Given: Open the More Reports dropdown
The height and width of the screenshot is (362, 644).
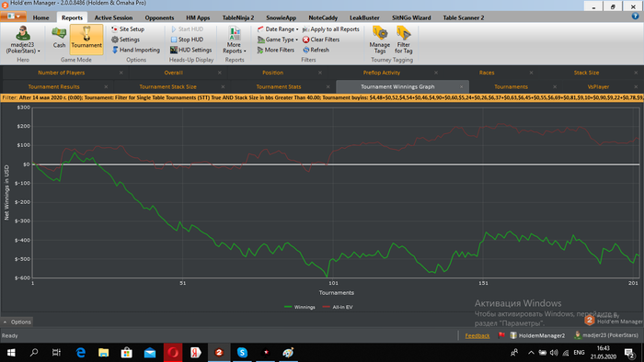Looking at the screenshot, I should pos(234,40).
